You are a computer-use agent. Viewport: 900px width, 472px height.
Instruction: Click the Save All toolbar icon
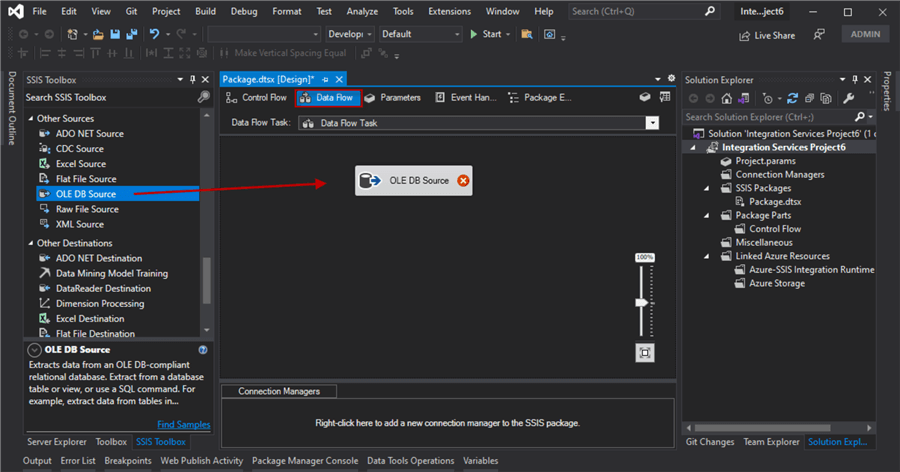click(x=131, y=34)
